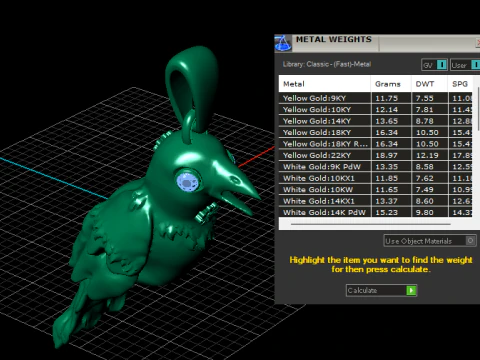The image size is (480, 360).
Task: Select the Yellow Gold:9KY row
Action: click(x=376, y=98)
